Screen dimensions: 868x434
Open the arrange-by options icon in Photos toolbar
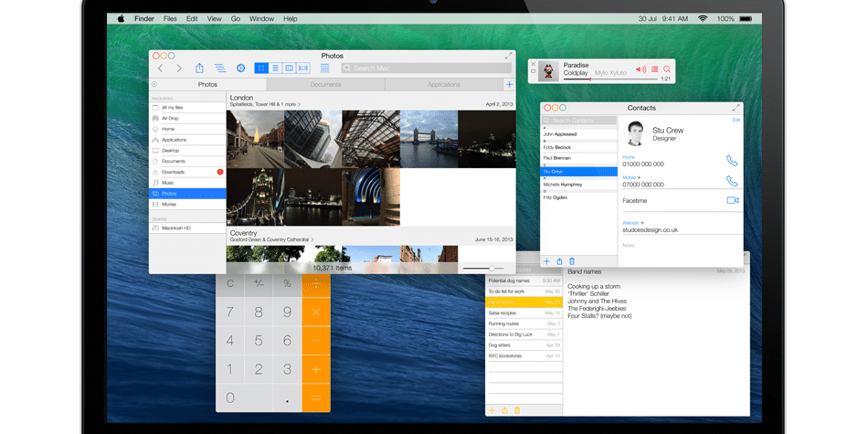click(x=324, y=69)
